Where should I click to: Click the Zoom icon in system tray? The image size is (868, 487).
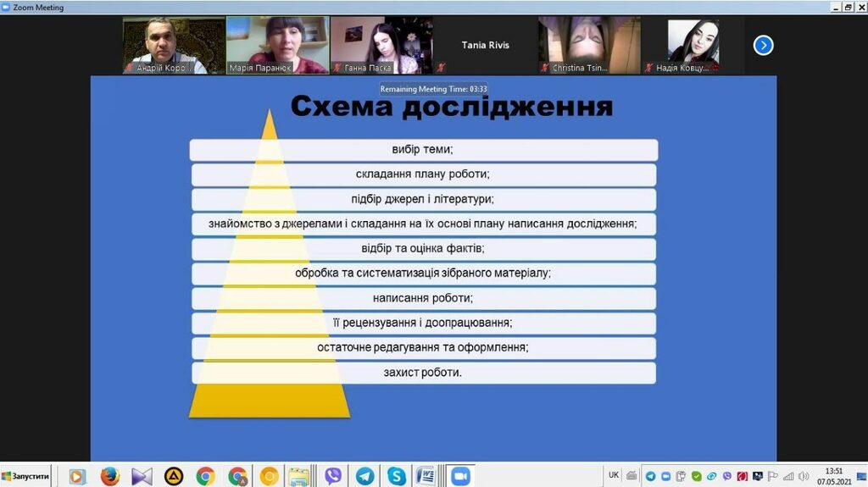pyautogui.click(x=665, y=476)
